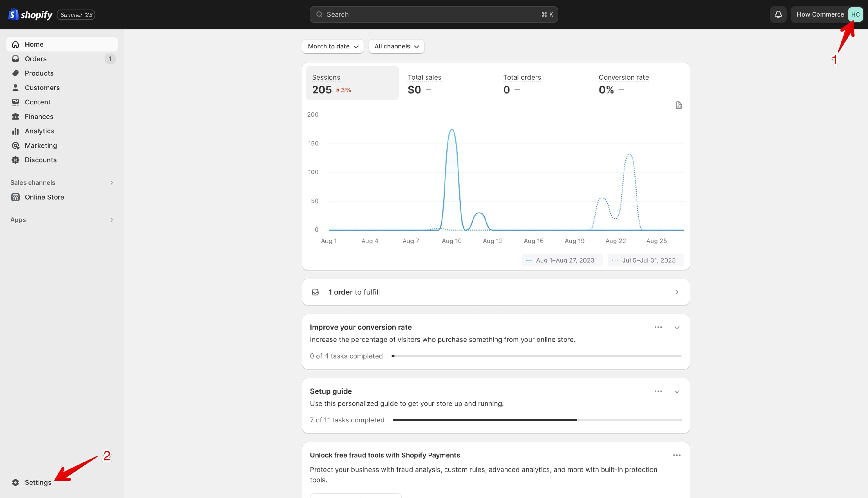This screenshot has width=868, height=498.
Task: Click the 205 sessions value
Action: pyautogui.click(x=322, y=90)
